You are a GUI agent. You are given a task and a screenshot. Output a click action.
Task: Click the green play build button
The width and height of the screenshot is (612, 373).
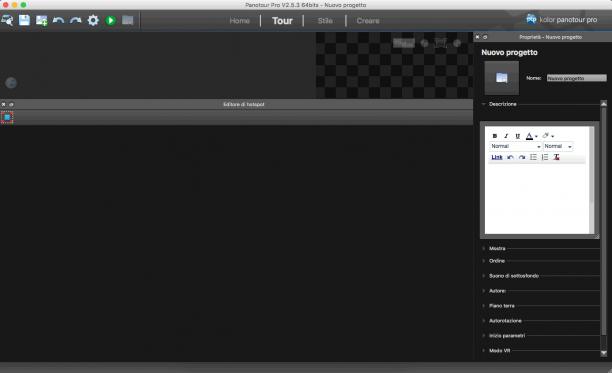(x=110, y=20)
